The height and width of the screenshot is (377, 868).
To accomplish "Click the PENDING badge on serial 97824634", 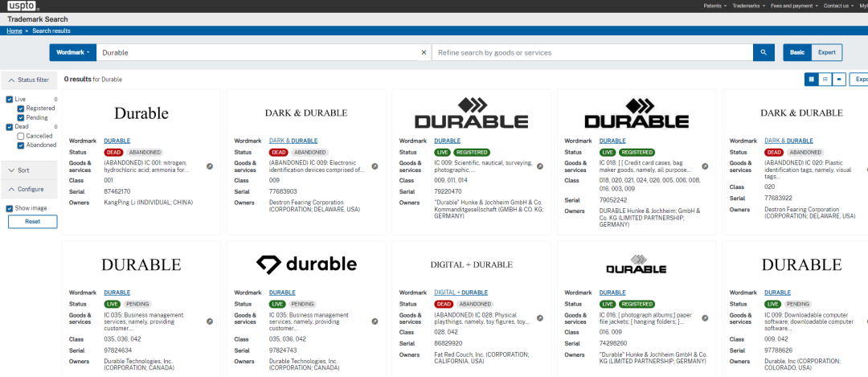I will [x=137, y=304].
